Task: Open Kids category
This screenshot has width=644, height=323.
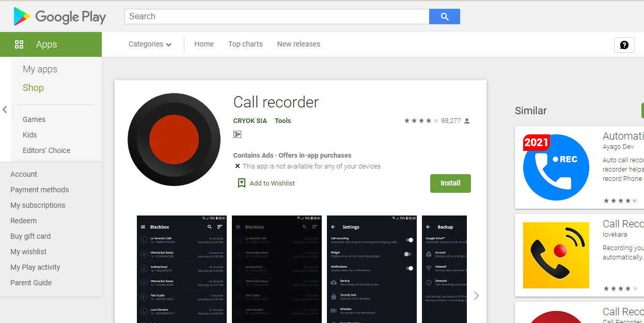Action: point(30,135)
